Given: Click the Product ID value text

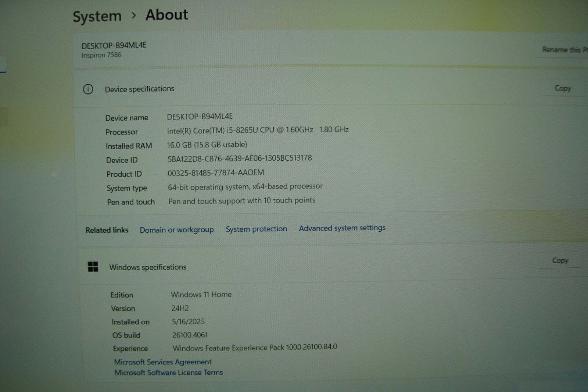Looking at the screenshot, I should click(216, 173).
